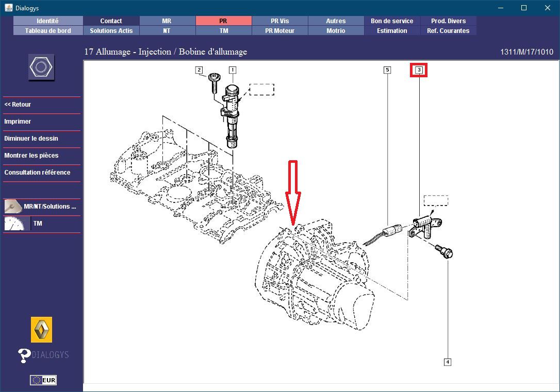Go back using << Retour

18,105
